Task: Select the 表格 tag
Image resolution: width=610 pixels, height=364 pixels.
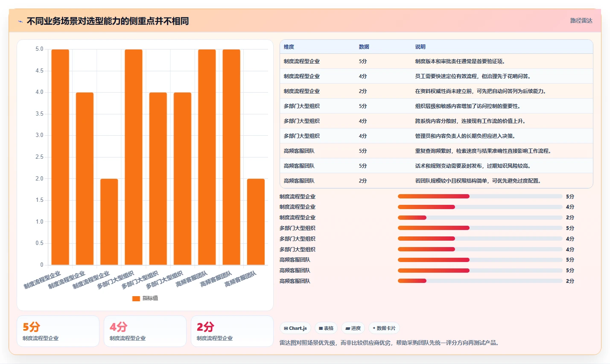Action: point(326,328)
